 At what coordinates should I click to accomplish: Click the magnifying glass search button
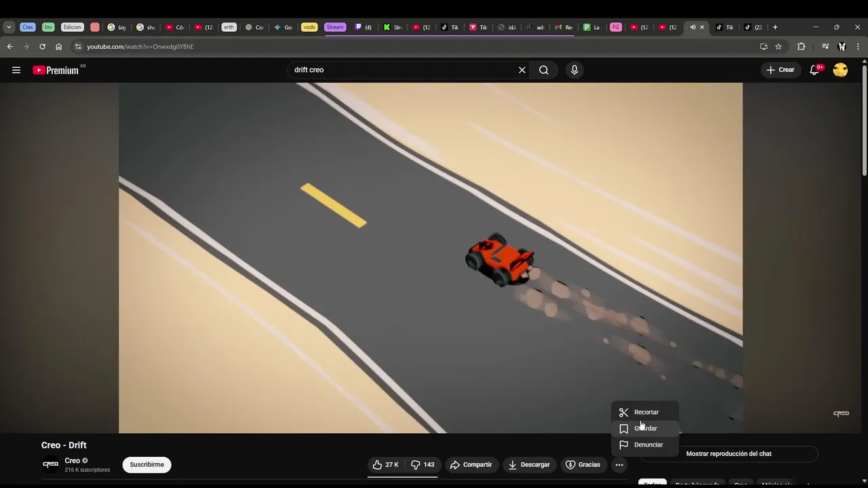tap(544, 70)
